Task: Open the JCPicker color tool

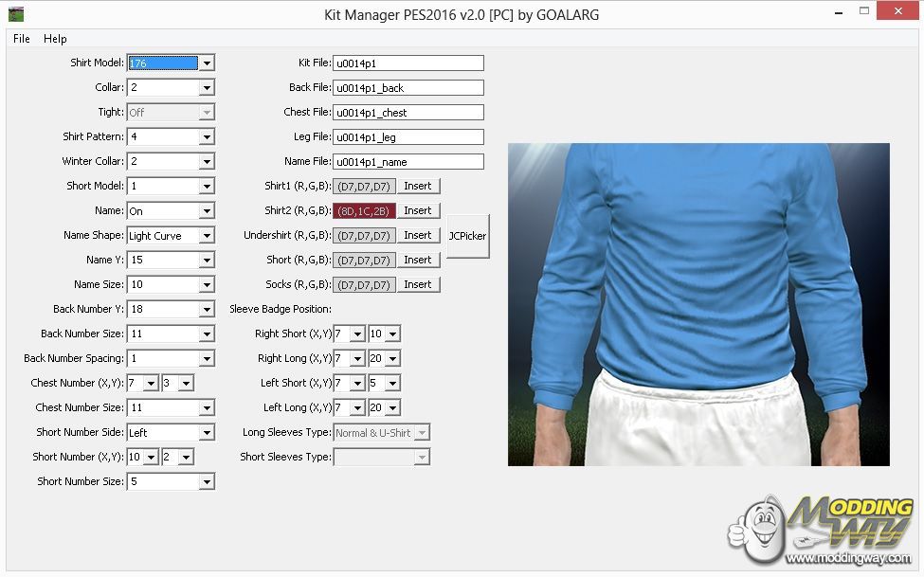Action: click(x=467, y=236)
